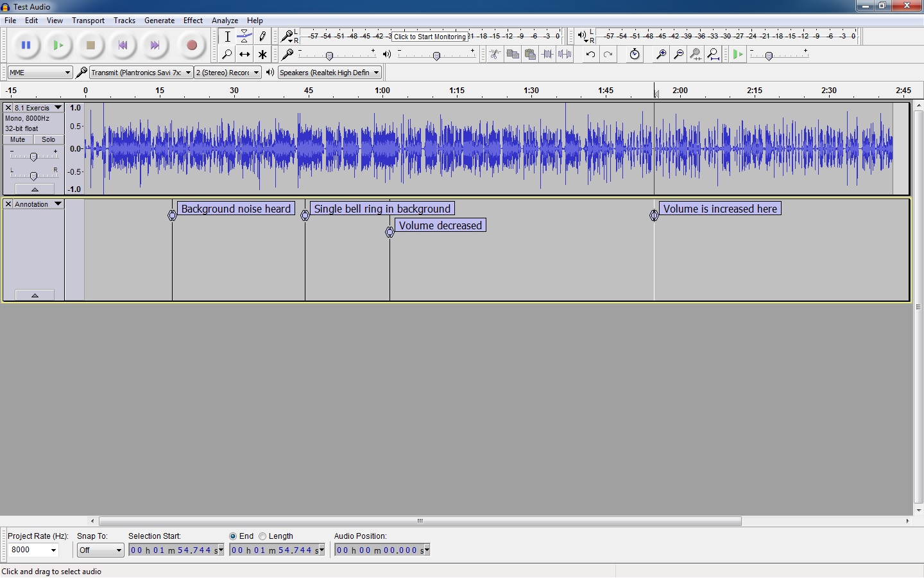Screen dimensions: 924x578
Task: Select the 'Single bell ring in background' label
Action: [x=382, y=209]
